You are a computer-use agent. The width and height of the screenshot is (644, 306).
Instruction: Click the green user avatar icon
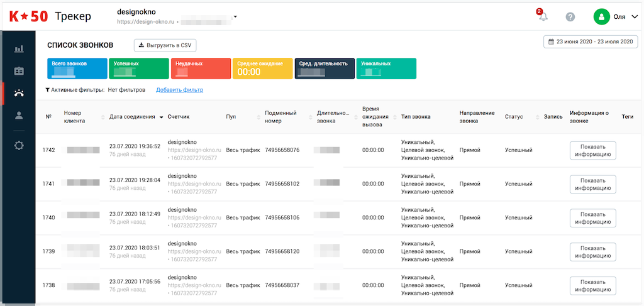point(602,17)
